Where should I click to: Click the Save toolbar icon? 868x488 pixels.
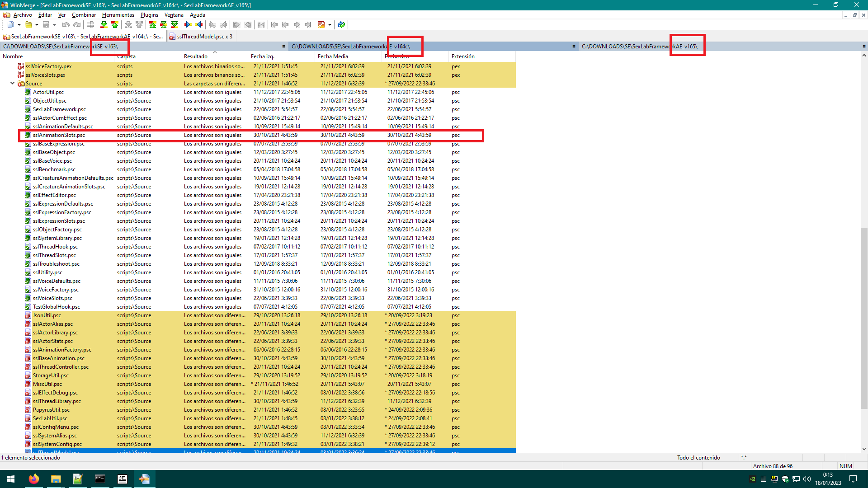[x=46, y=25]
